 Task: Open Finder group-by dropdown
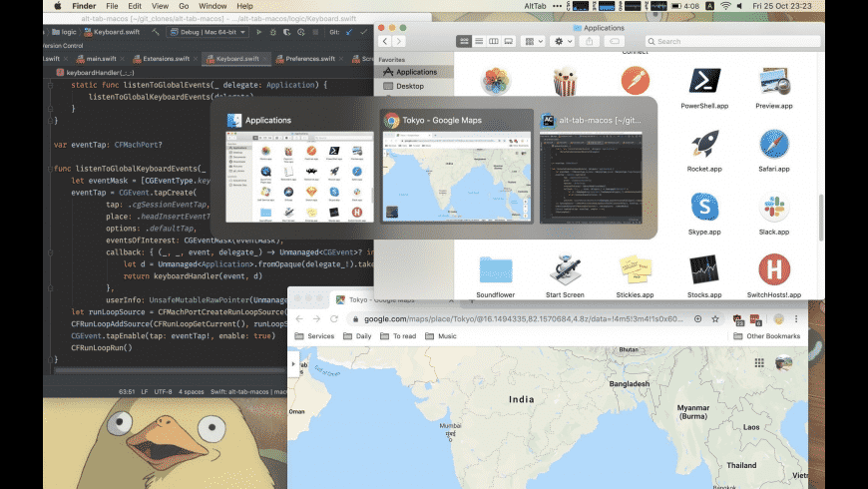pyautogui.click(x=534, y=41)
